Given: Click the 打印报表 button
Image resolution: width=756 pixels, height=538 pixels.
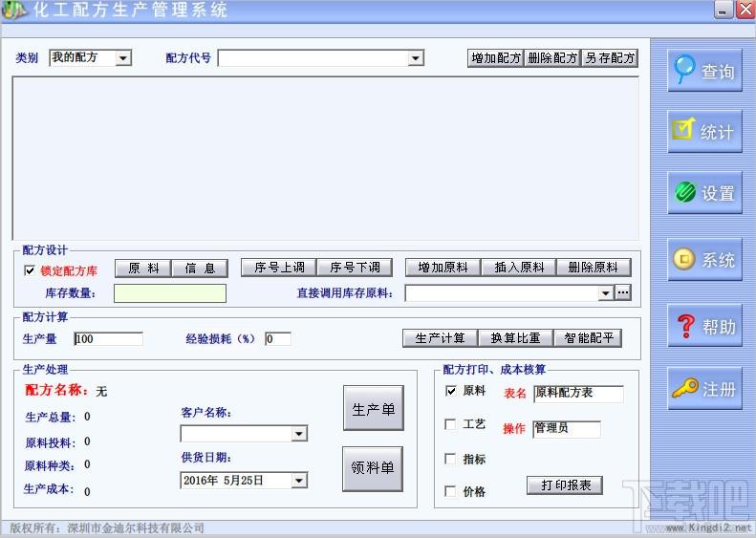Looking at the screenshot, I should 565,485.
